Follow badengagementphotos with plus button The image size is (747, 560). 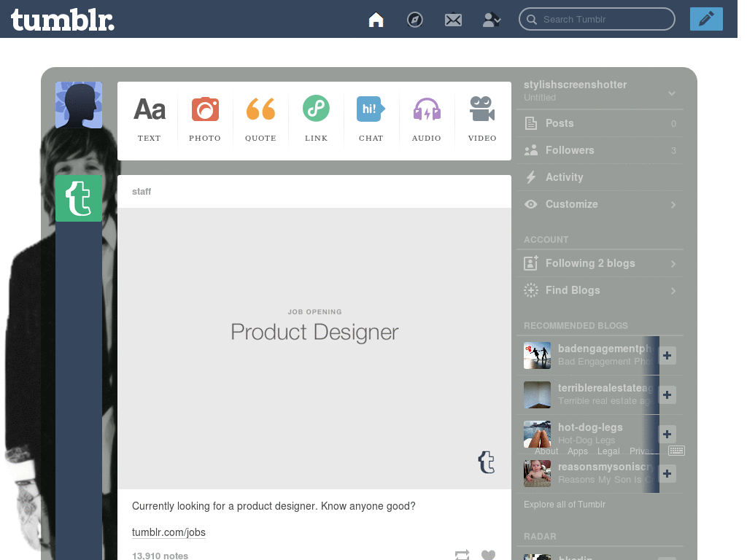[667, 355]
